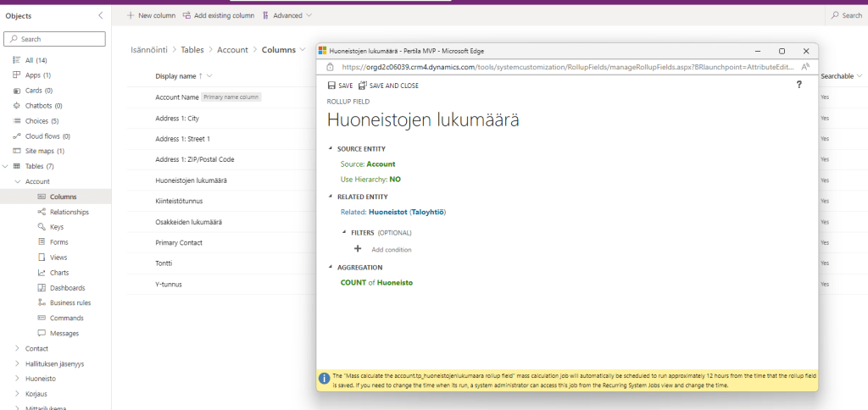Viewport: 868px width, 410px height.
Task: Click the Read aloud icon in address bar
Action: point(803,66)
